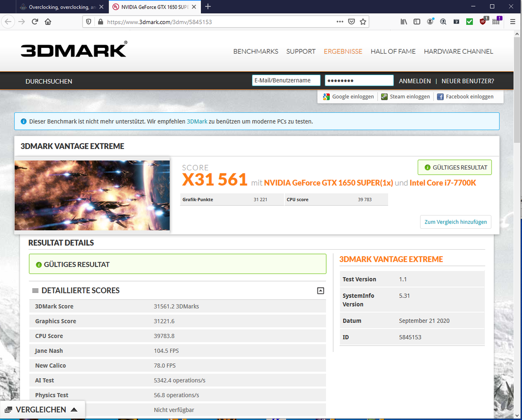Viewport: 522px width, 420px height.
Task: Open NVIDIA GeForce GTX 1650 SUPER(1x) link
Action: point(329,183)
